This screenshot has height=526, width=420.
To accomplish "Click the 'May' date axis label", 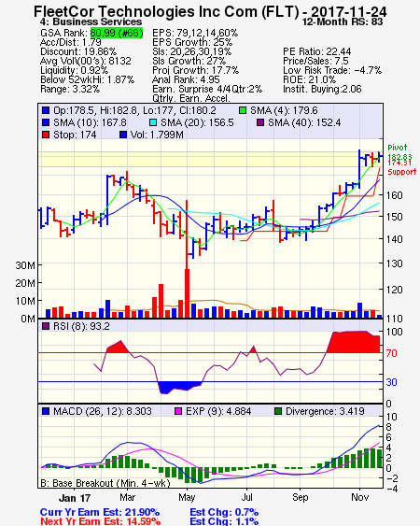I will coord(187,497).
